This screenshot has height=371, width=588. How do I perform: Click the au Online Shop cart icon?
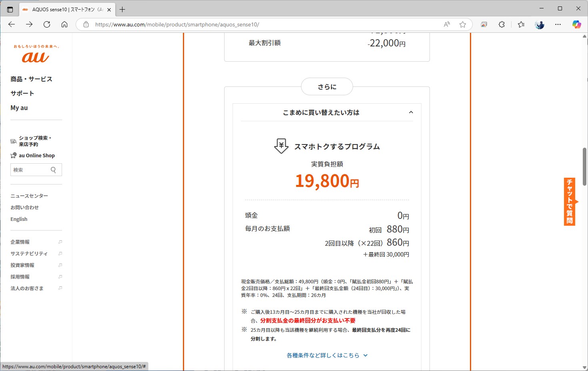click(x=14, y=155)
